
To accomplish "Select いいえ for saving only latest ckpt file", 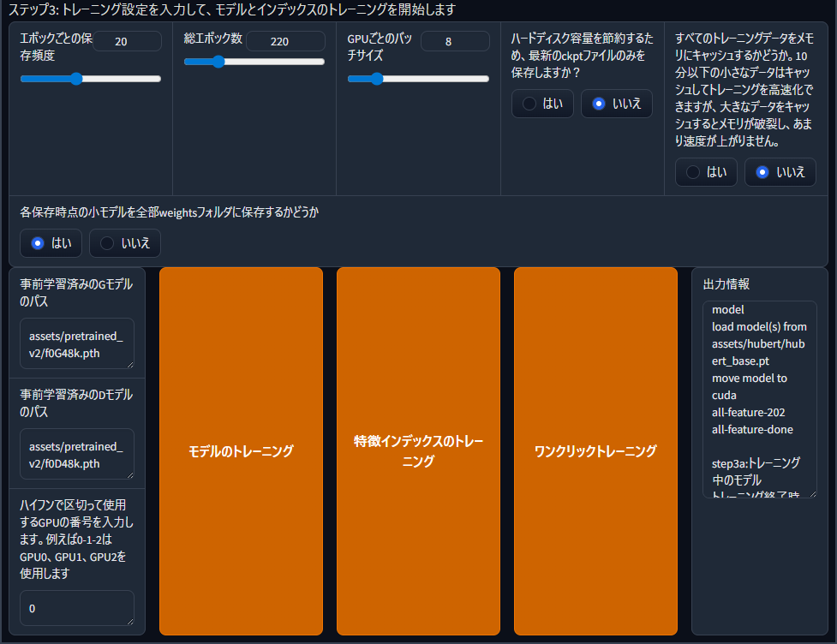I will (x=616, y=104).
